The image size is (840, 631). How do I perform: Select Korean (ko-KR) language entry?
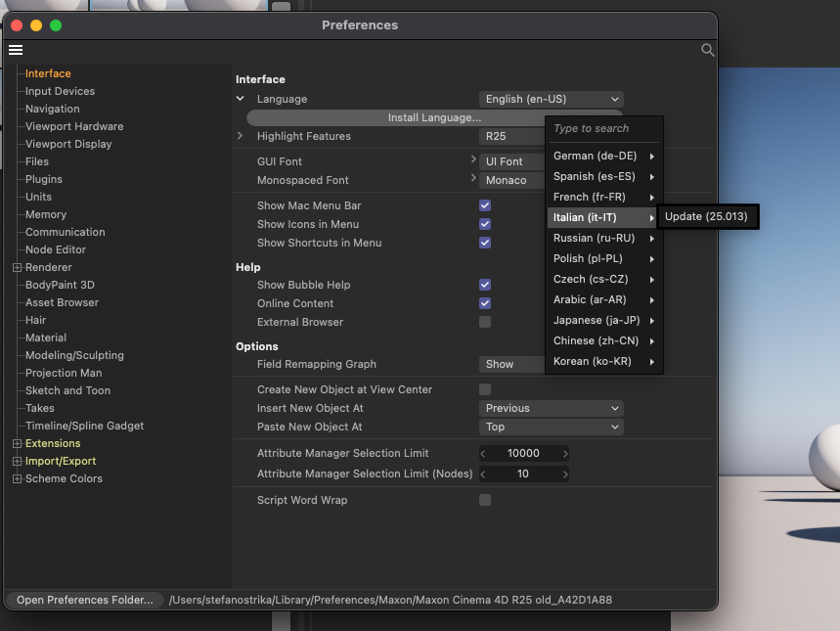(604, 361)
